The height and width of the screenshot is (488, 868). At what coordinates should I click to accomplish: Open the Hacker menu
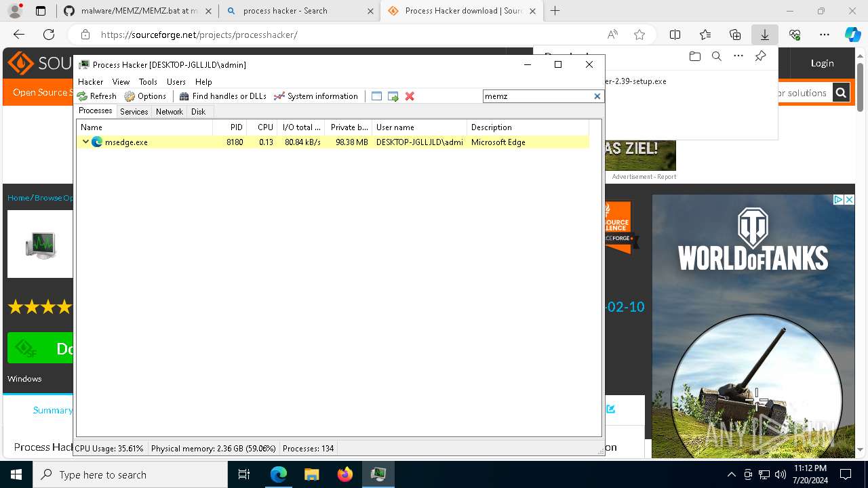click(91, 81)
